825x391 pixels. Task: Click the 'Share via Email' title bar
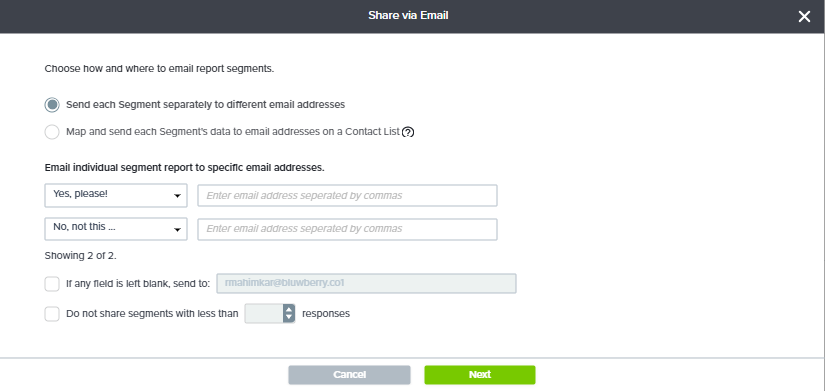pyautogui.click(x=408, y=16)
